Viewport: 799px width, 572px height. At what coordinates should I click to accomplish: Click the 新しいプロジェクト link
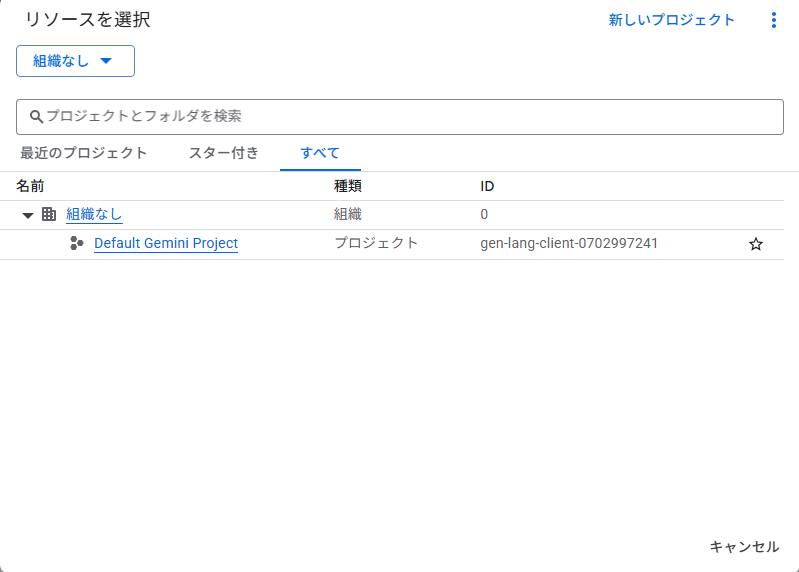(672, 20)
